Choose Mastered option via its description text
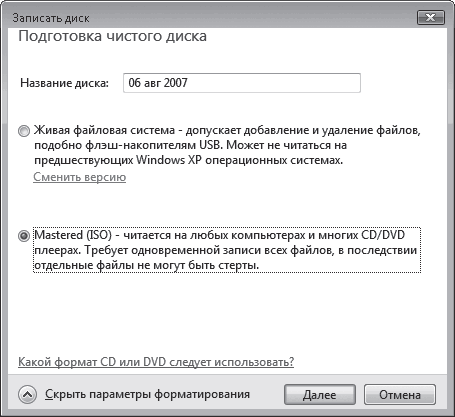 pyautogui.click(x=227, y=250)
